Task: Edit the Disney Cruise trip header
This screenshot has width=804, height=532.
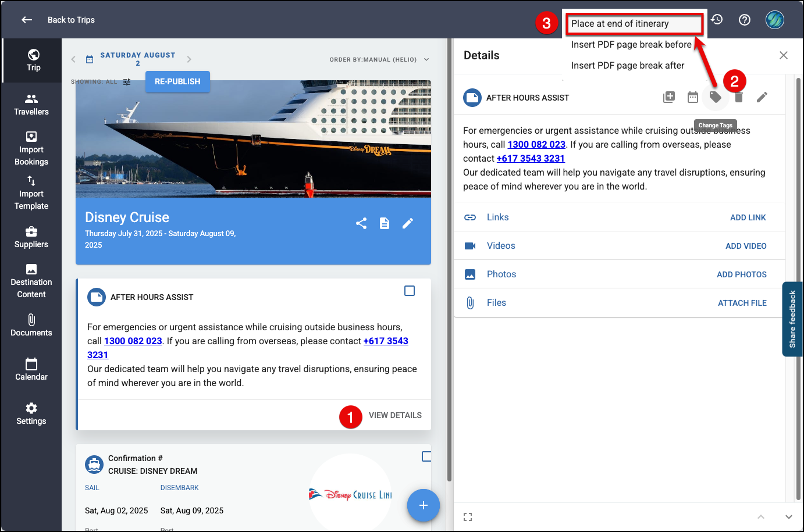Action: click(x=408, y=223)
